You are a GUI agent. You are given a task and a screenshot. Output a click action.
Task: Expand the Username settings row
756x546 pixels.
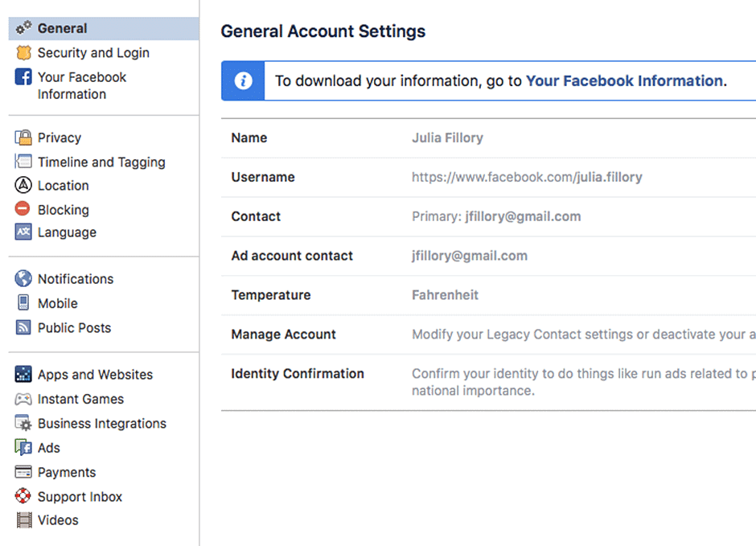coord(483,177)
